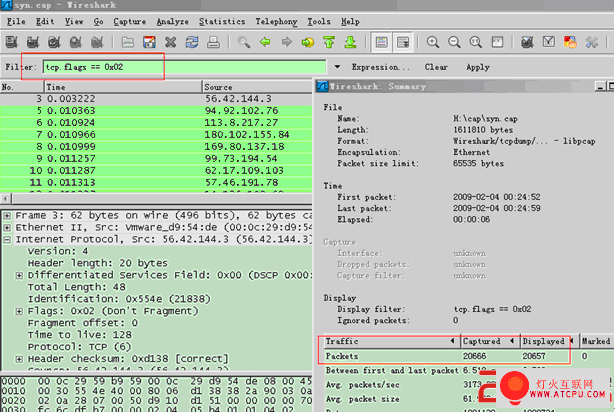This screenshot has width=615, height=413.
Task: Print the packets printer icon
Action: pyautogui.click(x=213, y=42)
